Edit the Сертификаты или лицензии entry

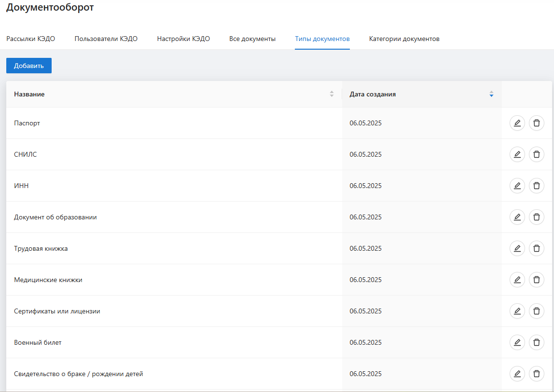click(517, 311)
